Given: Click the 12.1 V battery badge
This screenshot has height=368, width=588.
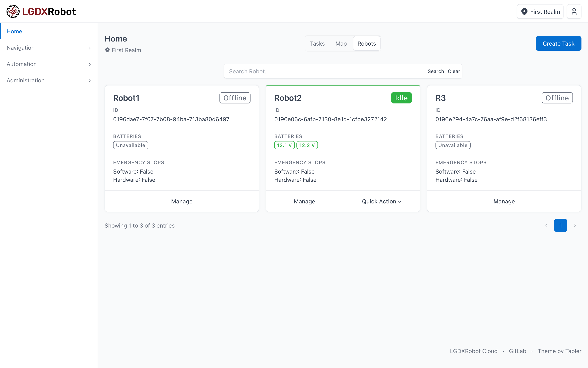Looking at the screenshot, I should [x=284, y=145].
